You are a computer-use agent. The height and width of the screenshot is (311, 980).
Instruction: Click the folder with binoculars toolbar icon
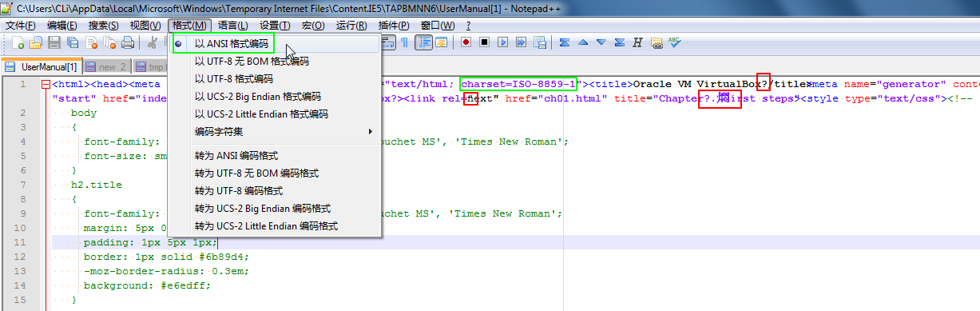click(657, 42)
